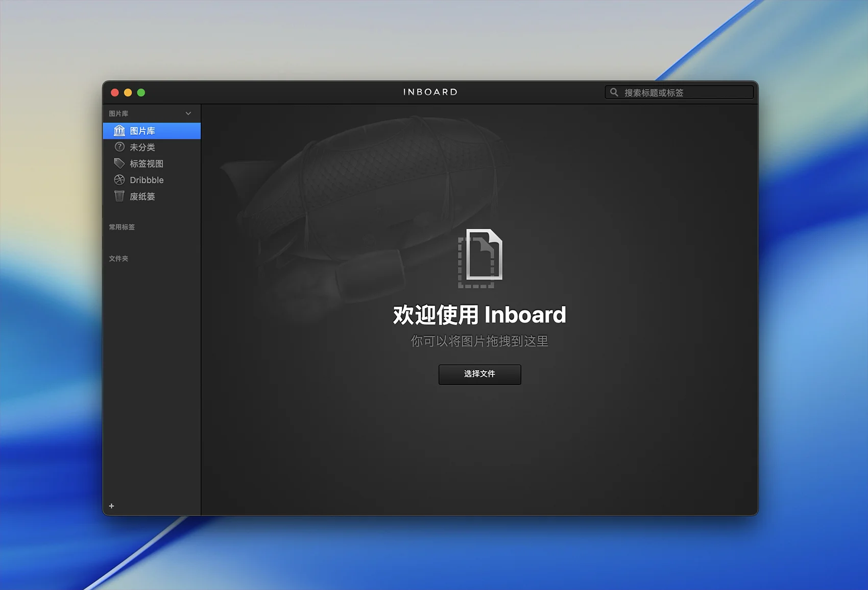Click the Dribbble basketball icon
The width and height of the screenshot is (868, 590).
(119, 180)
